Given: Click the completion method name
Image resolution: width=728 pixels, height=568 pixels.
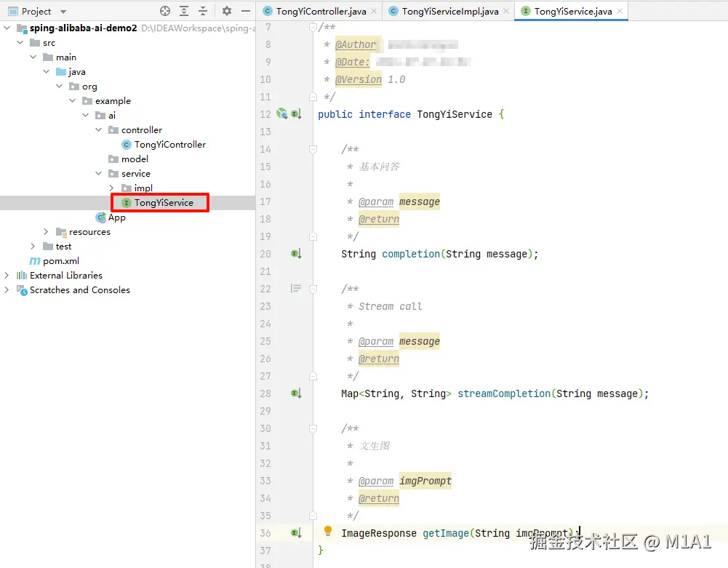Looking at the screenshot, I should [411, 254].
